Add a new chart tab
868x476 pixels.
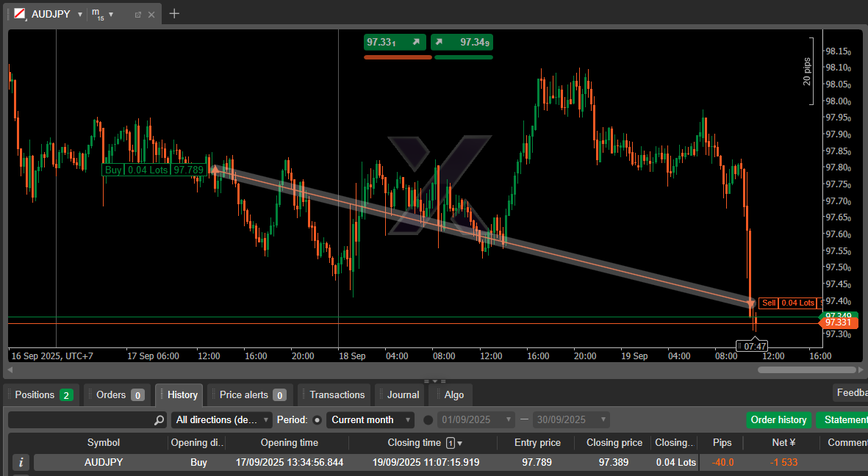click(174, 14)
